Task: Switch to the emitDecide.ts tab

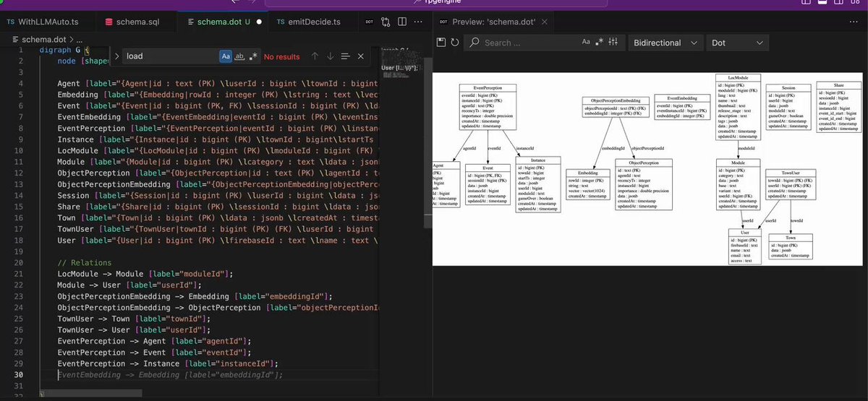Action: click(308, 22)
